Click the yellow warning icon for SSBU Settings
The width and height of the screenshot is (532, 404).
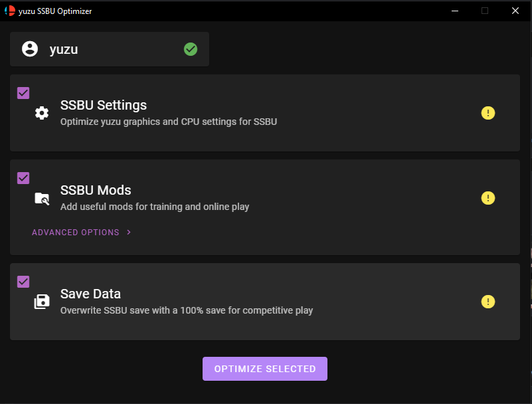(x=488, y=113)
